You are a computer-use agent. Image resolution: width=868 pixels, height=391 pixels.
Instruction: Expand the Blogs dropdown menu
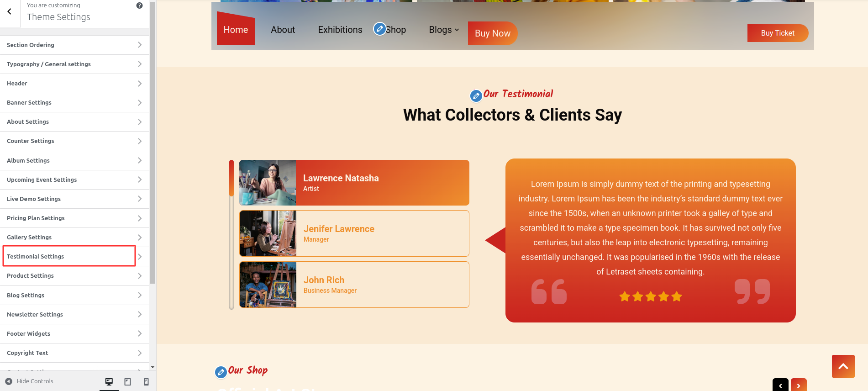click(x=443, y=30)
